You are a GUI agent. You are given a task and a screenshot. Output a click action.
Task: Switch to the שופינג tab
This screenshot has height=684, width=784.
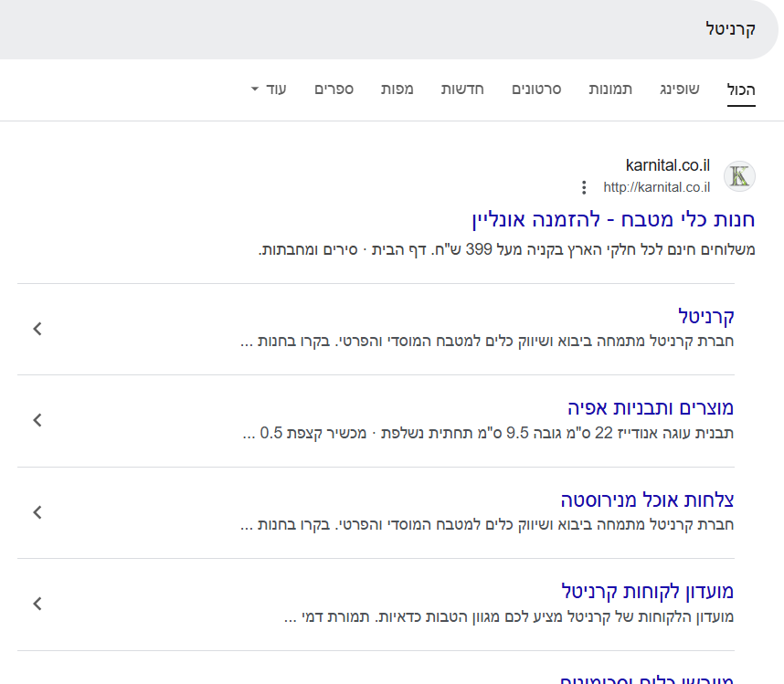pos(680,89)
